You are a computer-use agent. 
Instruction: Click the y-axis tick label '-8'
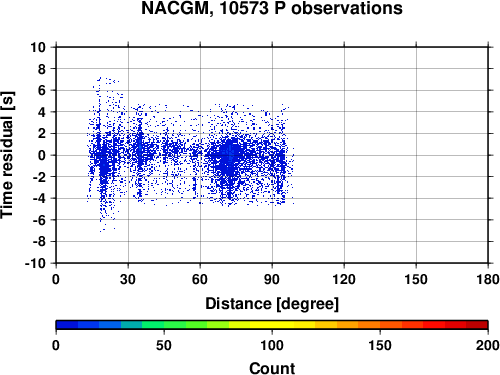tap(39, 242)
